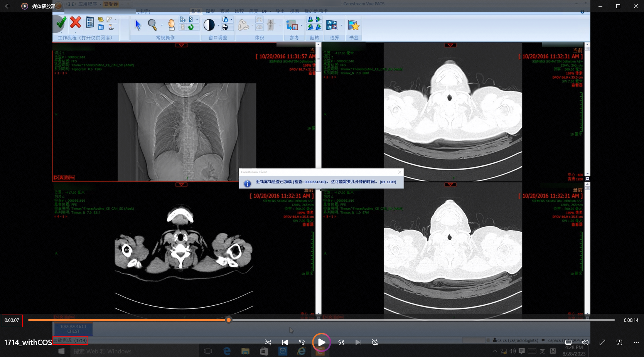Go to next media track
The width and height of the screenshot is (644, 357).
pos(358,342)
